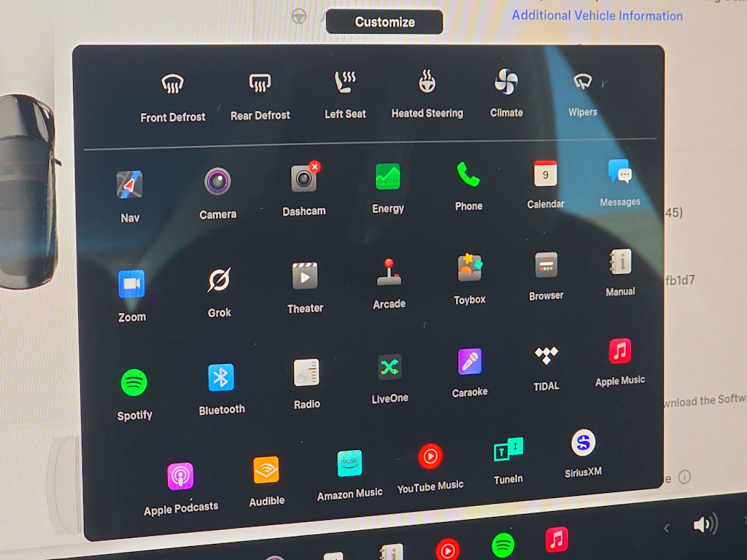The height and width of the screenshot is (560, 747).
Task: Open the SiriusXM app
Action: [583, 443]
